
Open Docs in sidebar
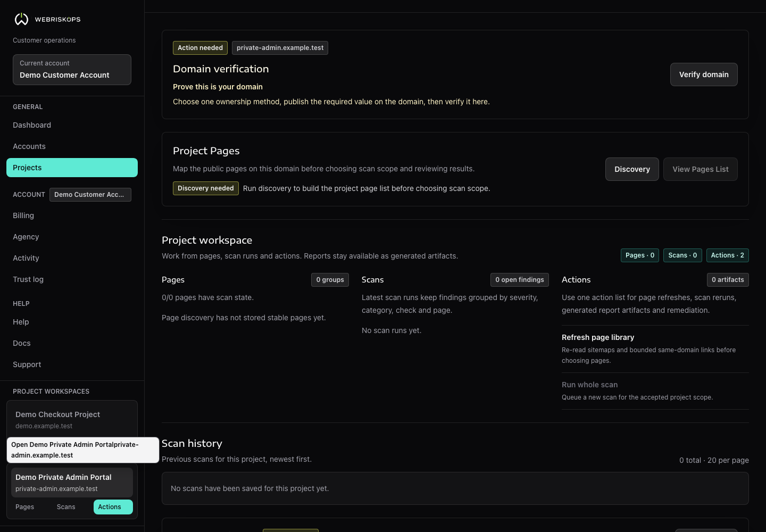(72, 343)
